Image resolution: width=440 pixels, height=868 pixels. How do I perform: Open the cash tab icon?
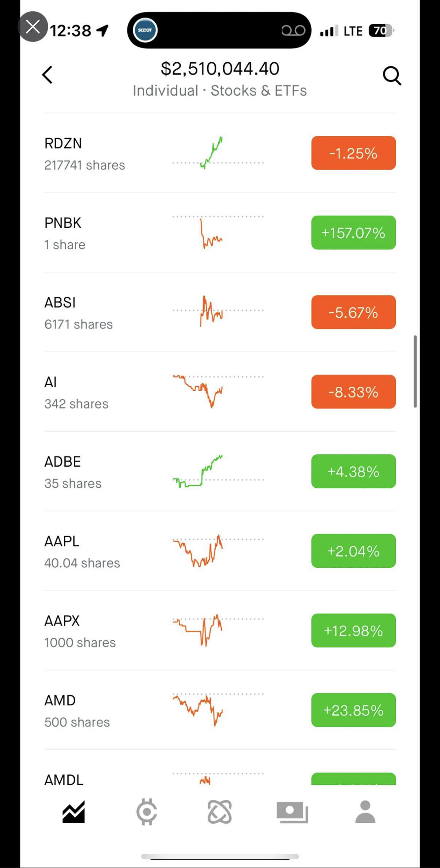[292, 812]
